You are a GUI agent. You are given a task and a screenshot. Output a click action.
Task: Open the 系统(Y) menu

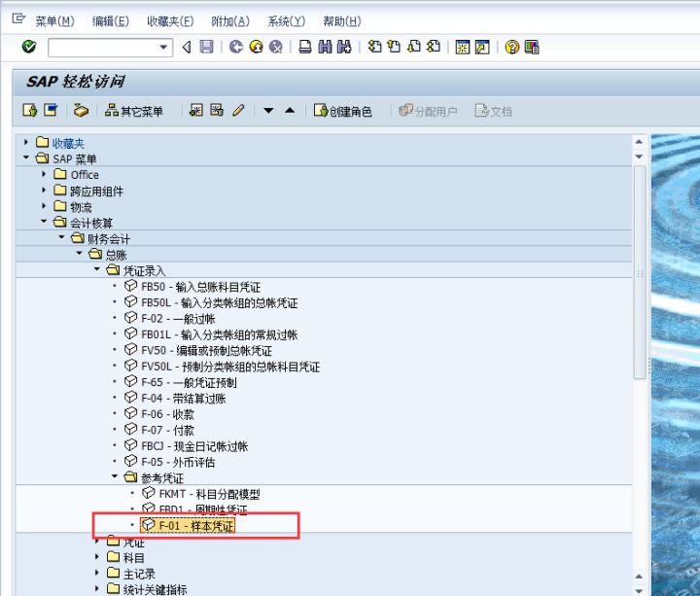coord(286,21)
